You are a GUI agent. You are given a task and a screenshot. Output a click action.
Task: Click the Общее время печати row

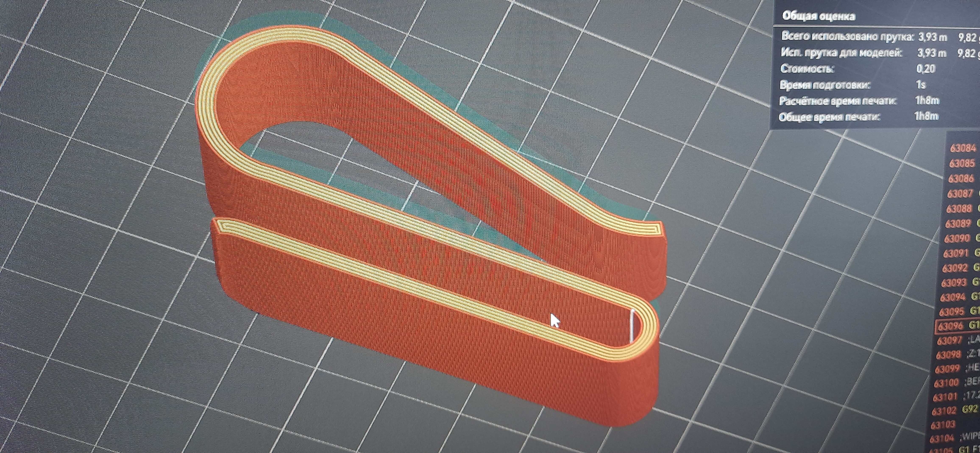[829, 116]
